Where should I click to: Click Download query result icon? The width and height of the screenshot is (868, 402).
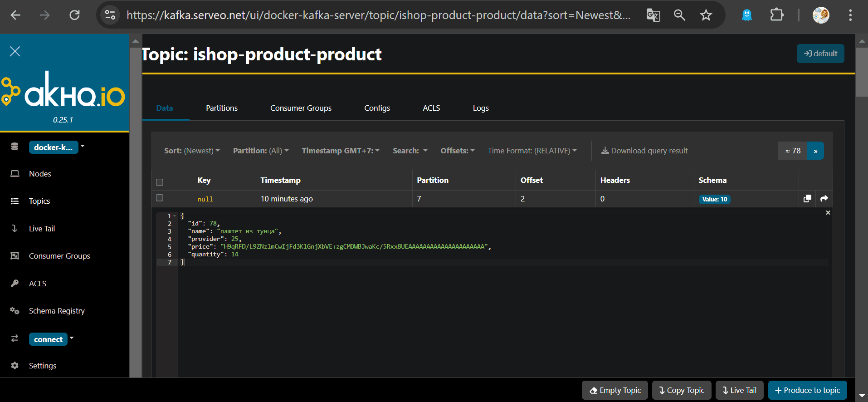(605, 151)
